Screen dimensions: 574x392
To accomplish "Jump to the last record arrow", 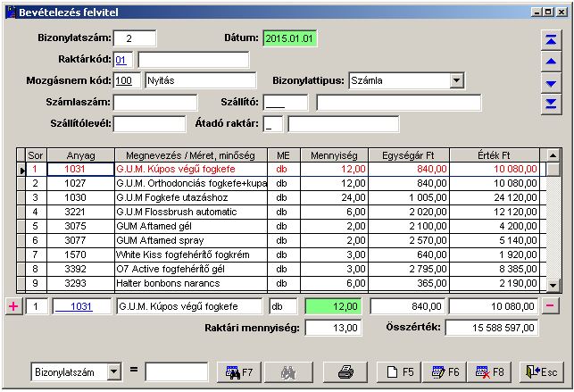I will click(551, 104).
